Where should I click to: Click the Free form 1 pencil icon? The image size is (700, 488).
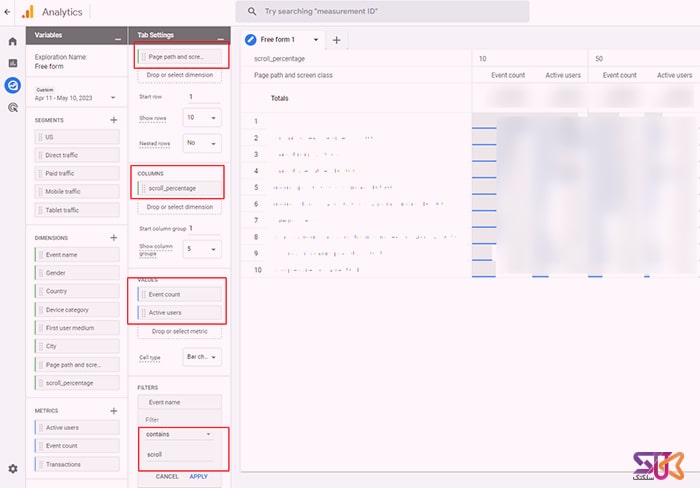pos(250,40)
